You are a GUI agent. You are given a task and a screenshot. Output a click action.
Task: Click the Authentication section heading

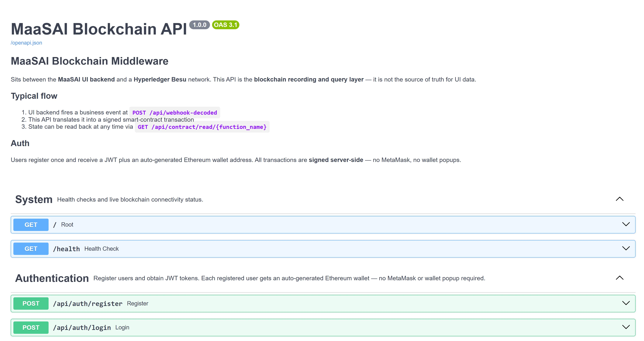click(52, 278)
